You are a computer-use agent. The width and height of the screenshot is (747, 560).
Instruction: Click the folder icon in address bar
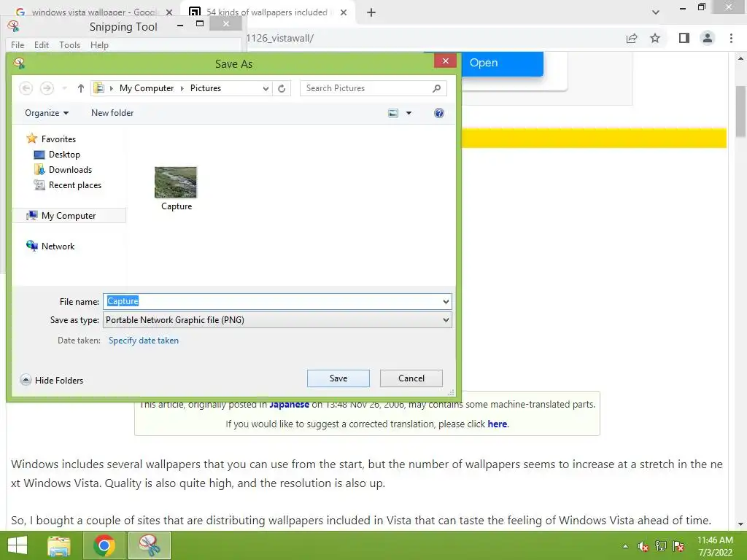(x=99, y=88)
